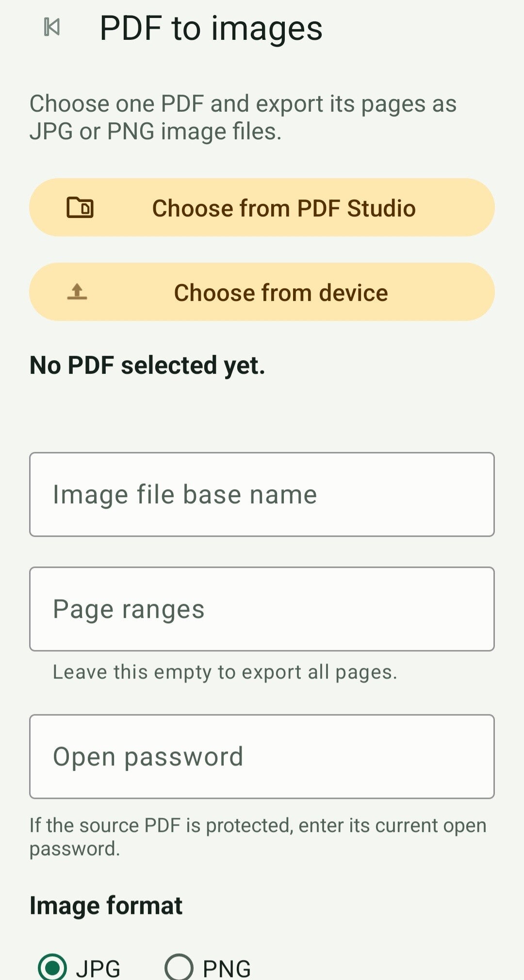Tap the Open password placeholder label

[148, 757]
